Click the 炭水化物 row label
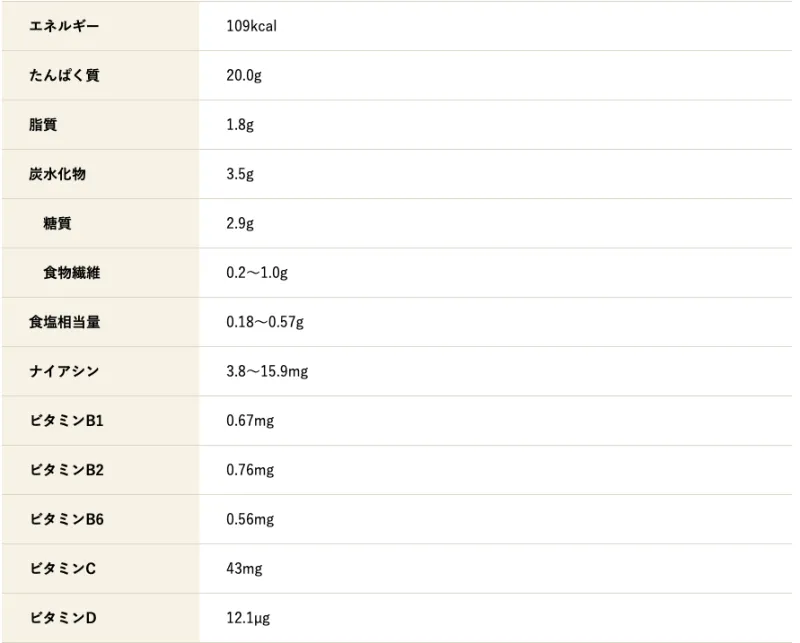 pos(57,174)
